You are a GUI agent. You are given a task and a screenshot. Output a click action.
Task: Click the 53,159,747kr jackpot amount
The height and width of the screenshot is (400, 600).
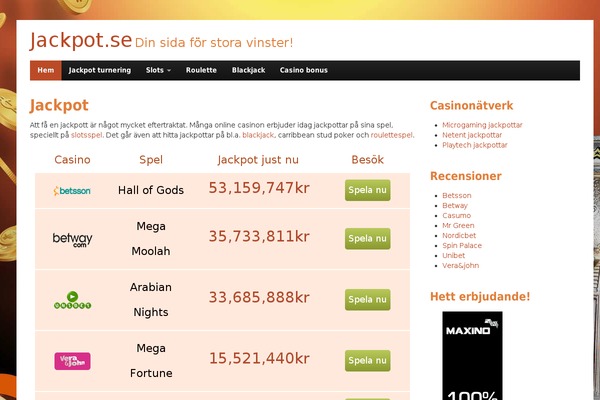pyautogui.click(x=259, y=188)
